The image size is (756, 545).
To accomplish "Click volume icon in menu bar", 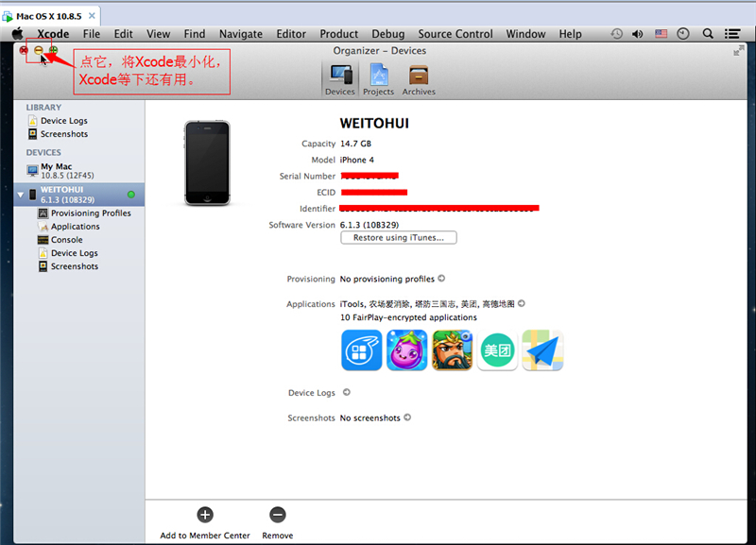I will point(638,34).
